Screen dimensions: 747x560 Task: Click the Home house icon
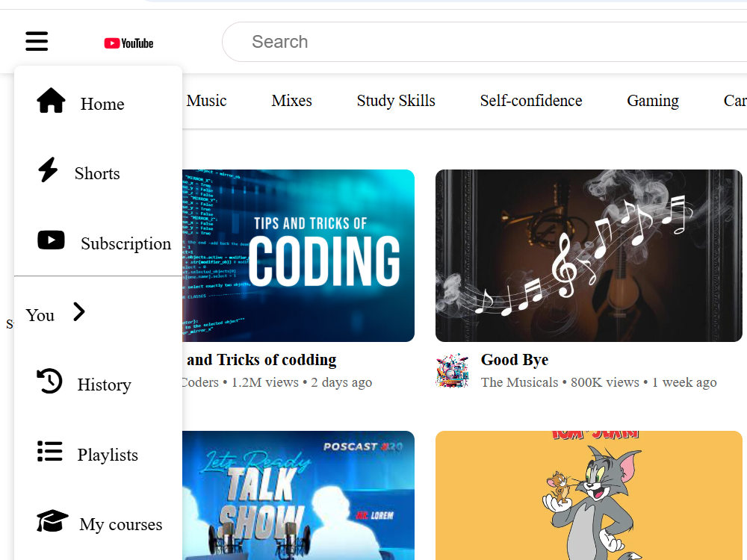pyautogui.click(x=51, y=101)
